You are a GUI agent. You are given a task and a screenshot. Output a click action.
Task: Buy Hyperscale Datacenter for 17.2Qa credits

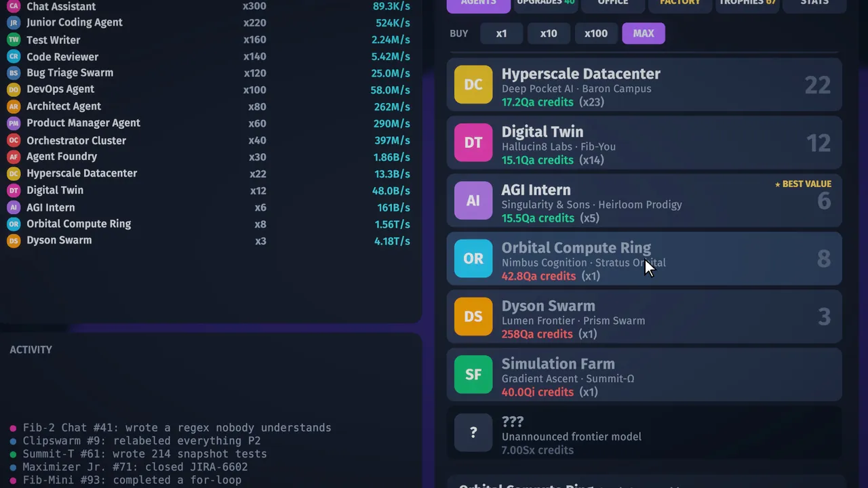[x=644, y=85]
